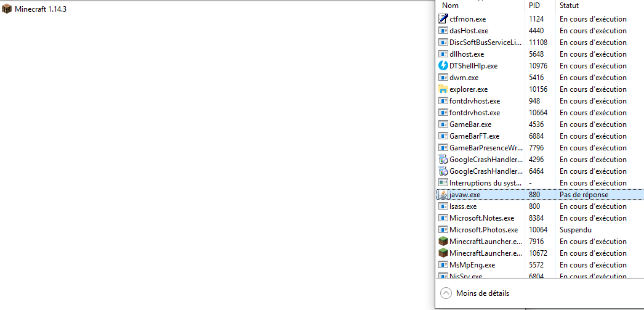Screen dimensions: 644x310
Task: Click the Interruptions du syst... icon
Action: point(443,183)
